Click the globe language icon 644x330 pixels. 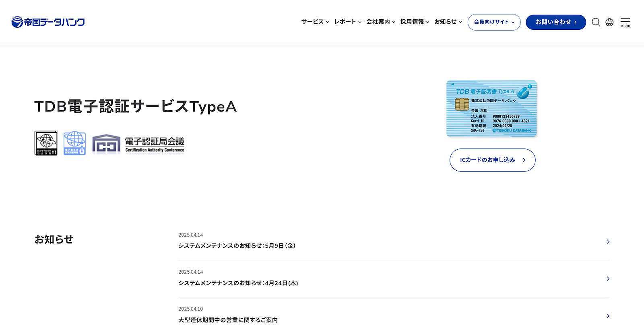point(609,22)
